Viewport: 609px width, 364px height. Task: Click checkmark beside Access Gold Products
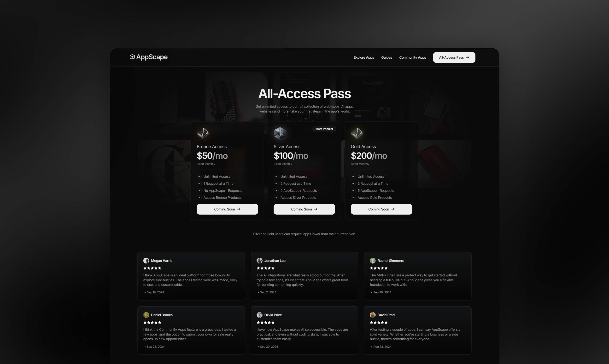[x=353, y=198]
